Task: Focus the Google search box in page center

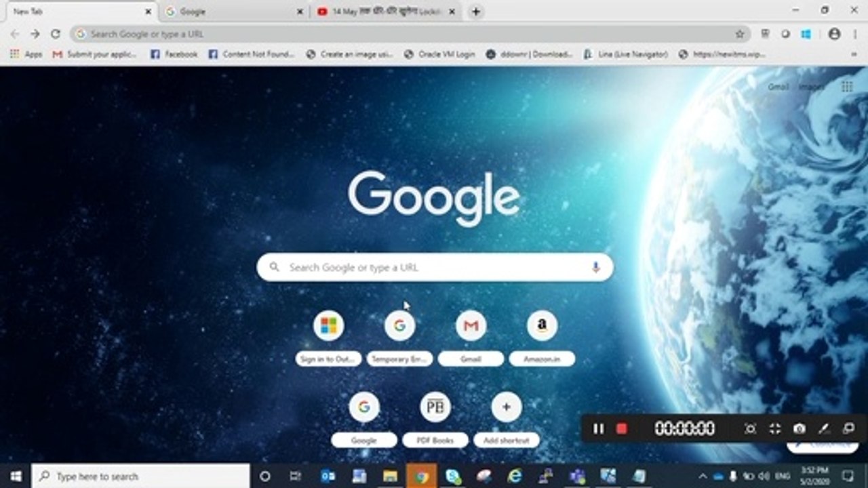Action: click(435, 268)
